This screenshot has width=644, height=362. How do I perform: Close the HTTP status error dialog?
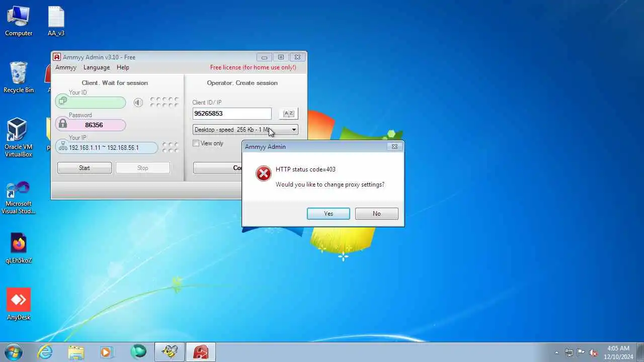pos(394,147)
